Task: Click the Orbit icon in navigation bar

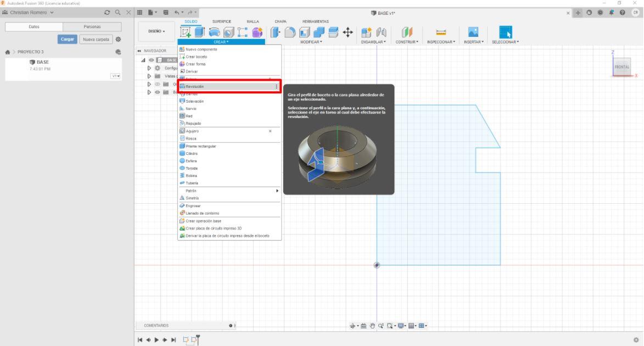Action: (x=352, y=326)
